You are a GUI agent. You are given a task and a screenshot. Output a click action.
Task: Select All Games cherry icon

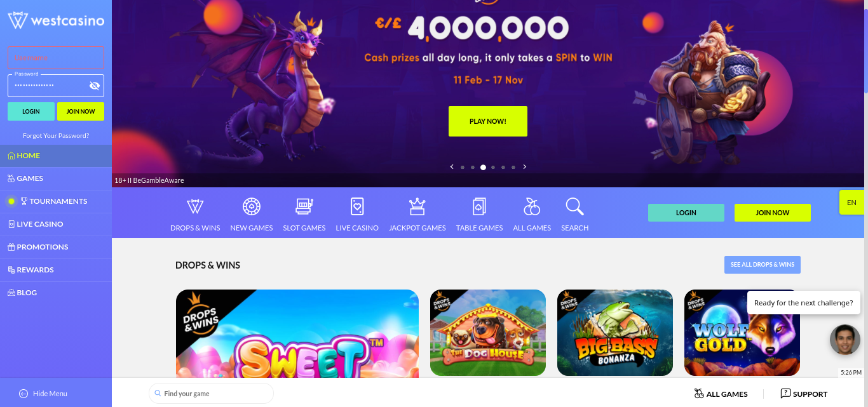coord(532,207)
